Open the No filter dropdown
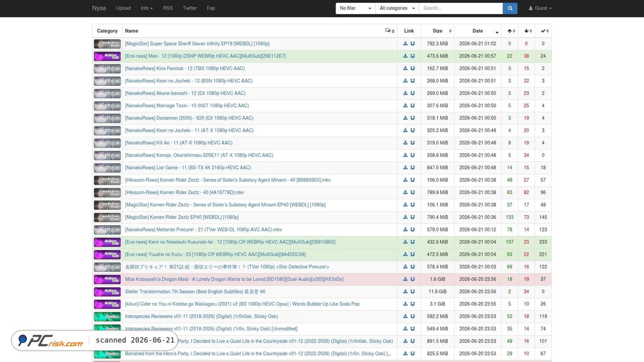 [x=355, y=8]
